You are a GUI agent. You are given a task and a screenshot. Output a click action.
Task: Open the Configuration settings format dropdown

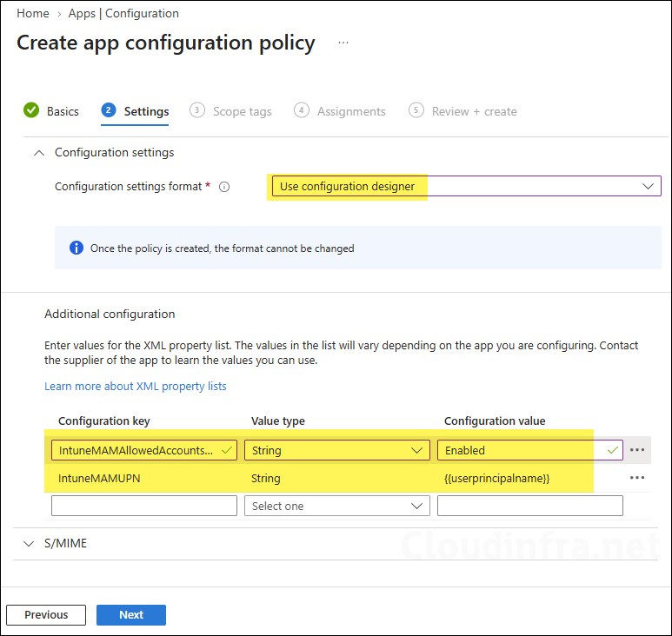466,186
